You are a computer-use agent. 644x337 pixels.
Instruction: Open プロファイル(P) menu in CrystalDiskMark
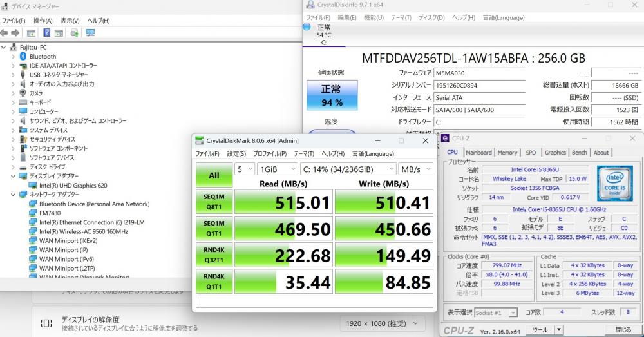270,154
